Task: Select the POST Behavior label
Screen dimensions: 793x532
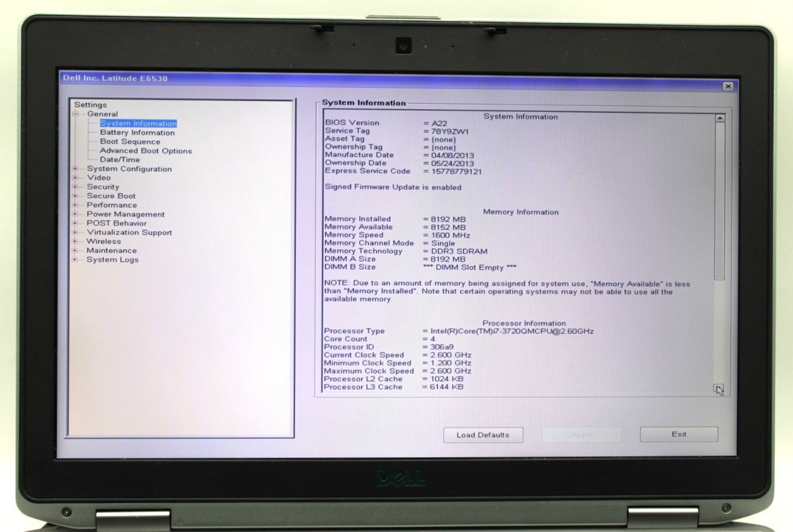Action: [116, 223]
